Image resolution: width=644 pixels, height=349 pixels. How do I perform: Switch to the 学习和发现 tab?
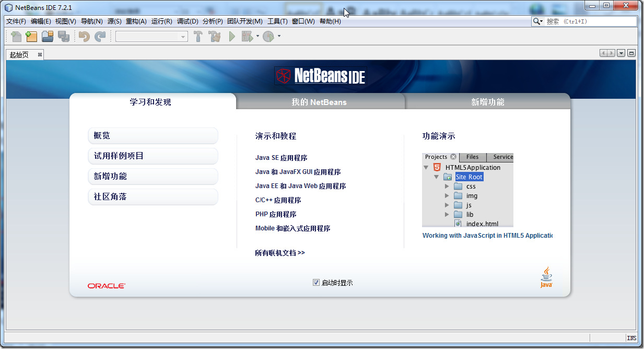(150, 102)
